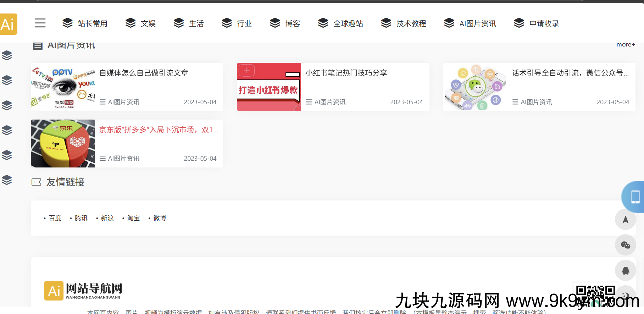Click the WeChat floating button
Viewport: 644px width, 314px height.
click(x=626, y=245)
